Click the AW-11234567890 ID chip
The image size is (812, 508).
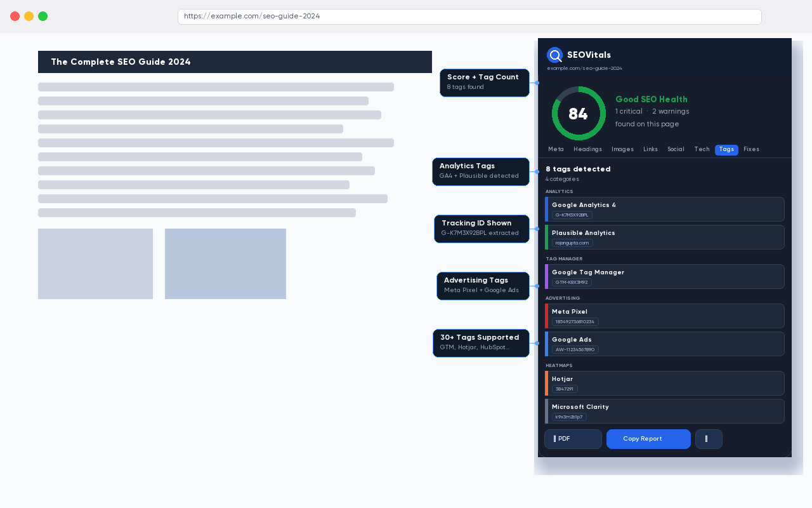[575, 350]
